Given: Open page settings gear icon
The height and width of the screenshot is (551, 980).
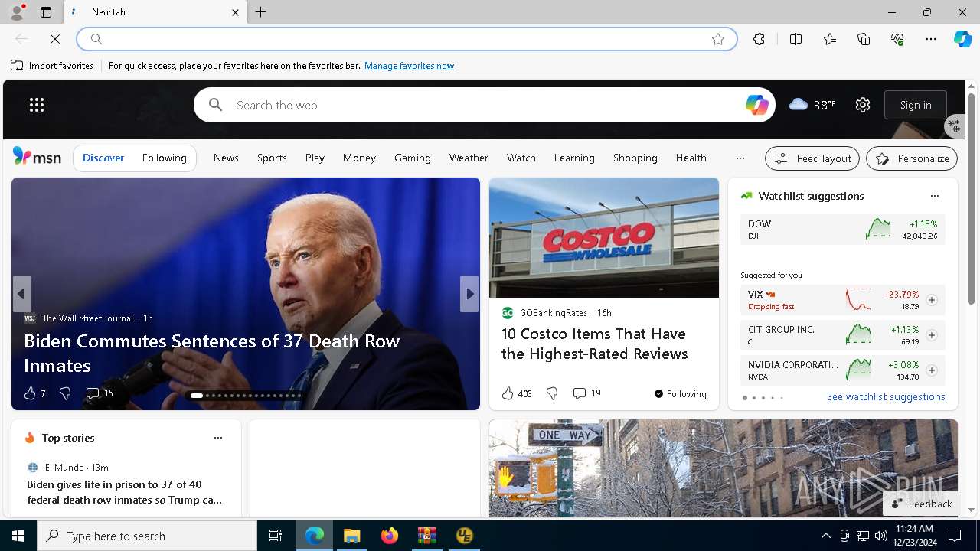Looking at the screenshot, I should (863, 105).
